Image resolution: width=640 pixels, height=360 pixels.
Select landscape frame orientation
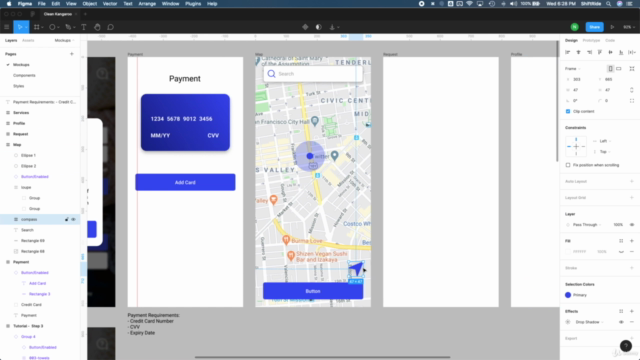(619, 69)
